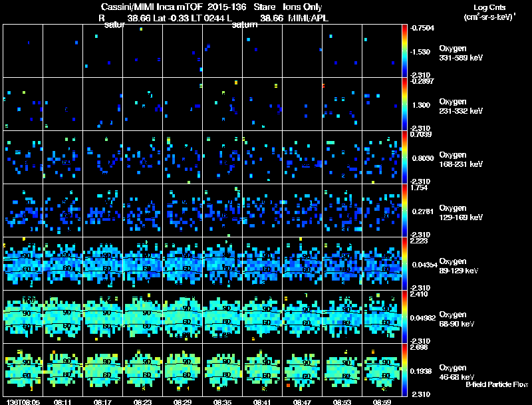
Task: Select the 08:29 time label
Action: click(x=183, y=402)
